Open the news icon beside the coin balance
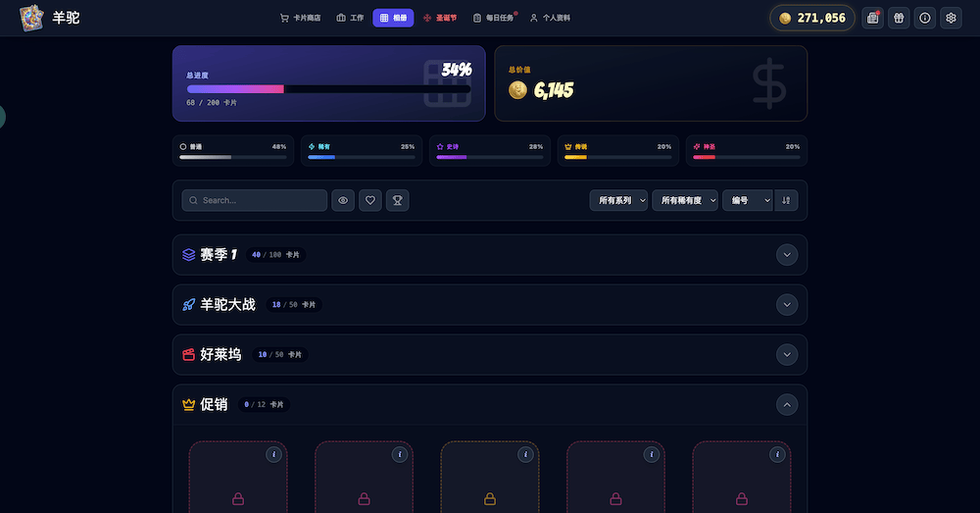The image size is (980, 513). 872,18
